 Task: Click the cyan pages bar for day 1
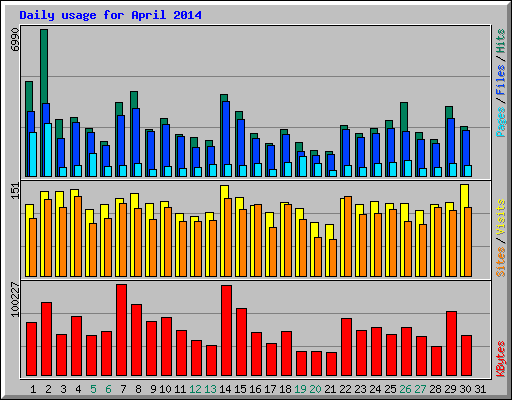[x=33, y=154]
